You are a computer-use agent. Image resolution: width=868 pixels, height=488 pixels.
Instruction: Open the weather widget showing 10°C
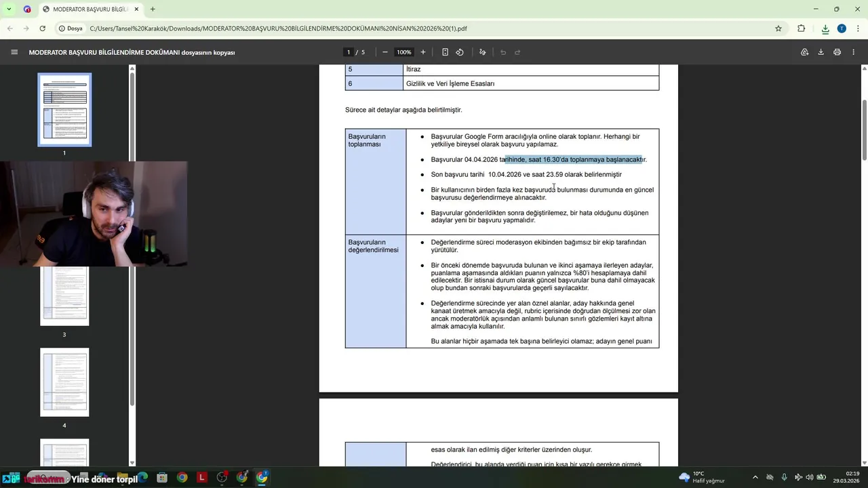pyautogui.click(x=703, y=477)
